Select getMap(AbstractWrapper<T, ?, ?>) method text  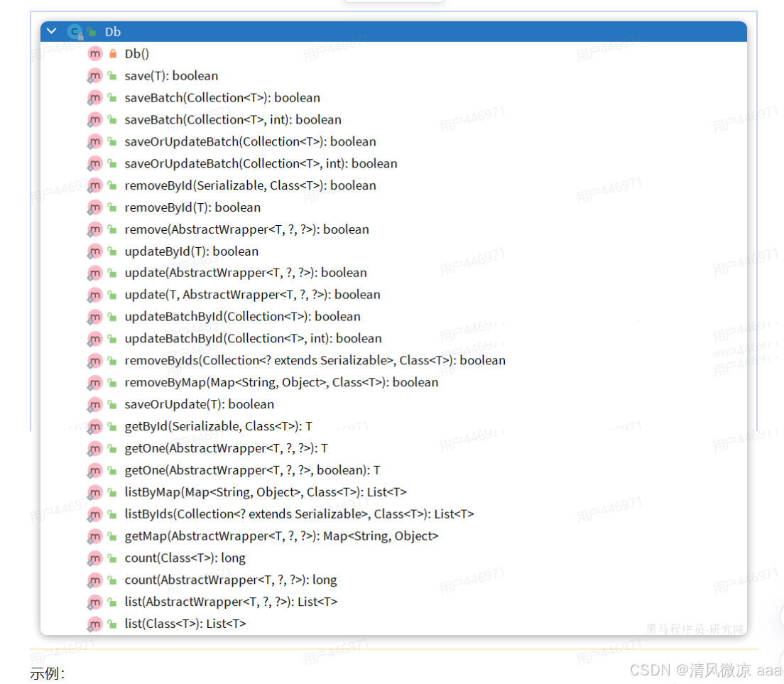281,536
